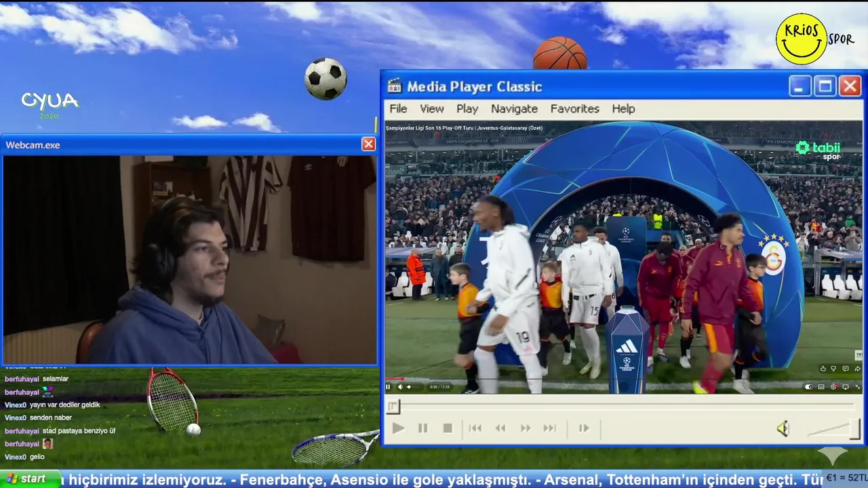868x488 pixels.
Task: Open the Help menu
Action: [x=623, y=108]
